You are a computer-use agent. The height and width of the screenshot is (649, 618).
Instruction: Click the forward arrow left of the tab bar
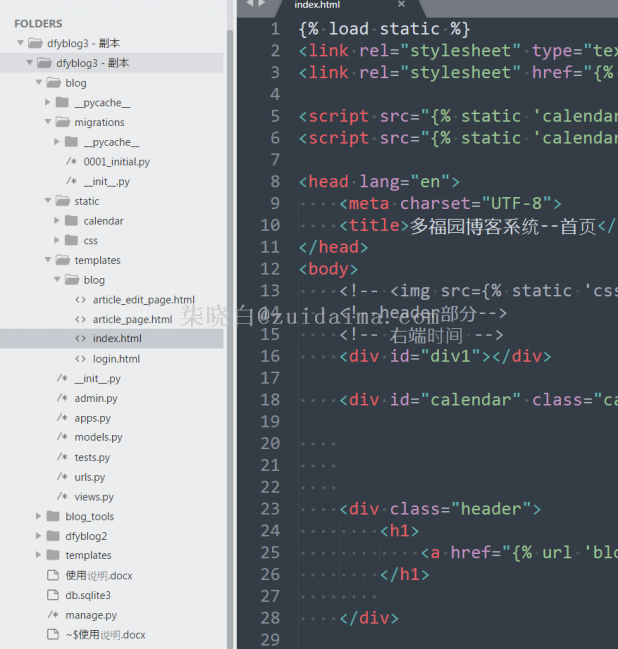262,4
